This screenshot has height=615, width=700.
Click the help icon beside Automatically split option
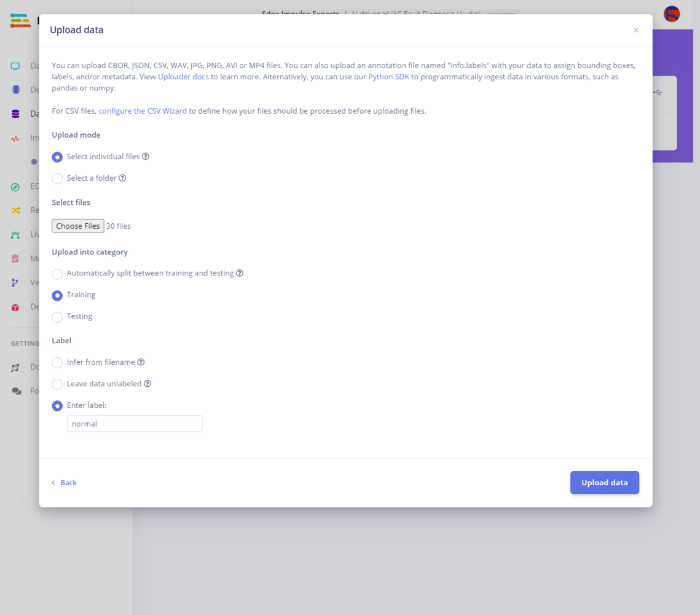[240, 273]
